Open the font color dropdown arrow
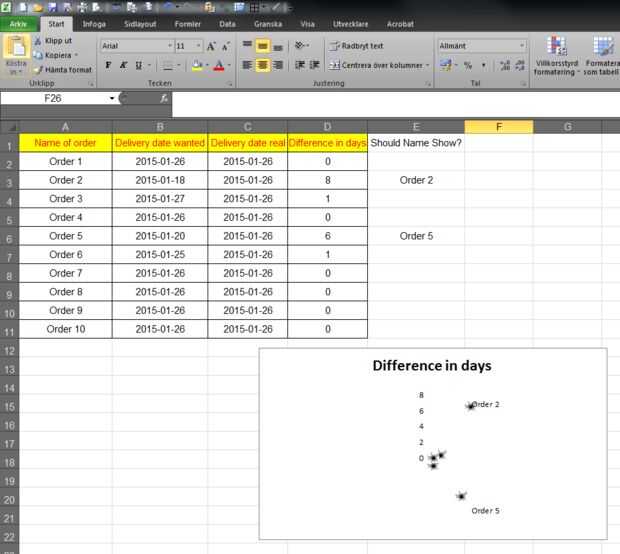This screenshot has height=554, width=620. pyautogui.click(x=229, y=65)
